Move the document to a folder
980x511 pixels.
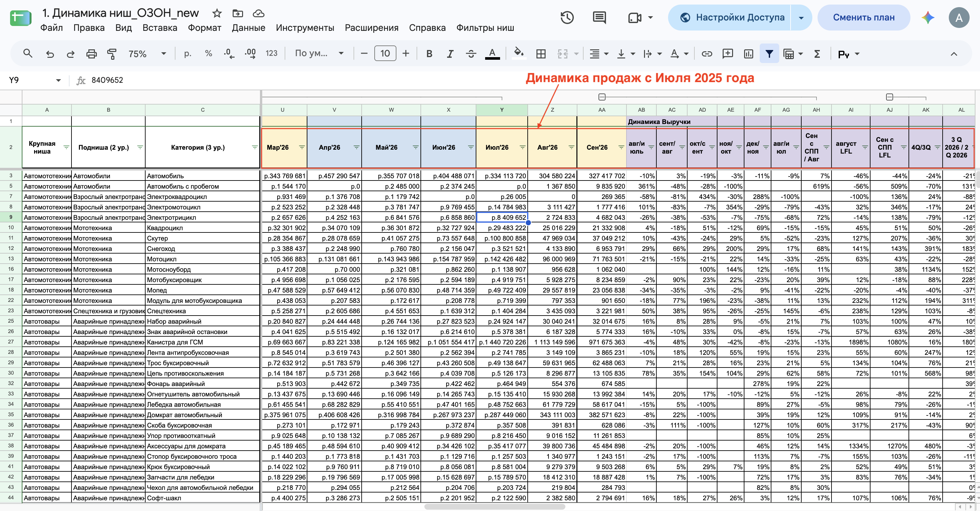[238, 13]
